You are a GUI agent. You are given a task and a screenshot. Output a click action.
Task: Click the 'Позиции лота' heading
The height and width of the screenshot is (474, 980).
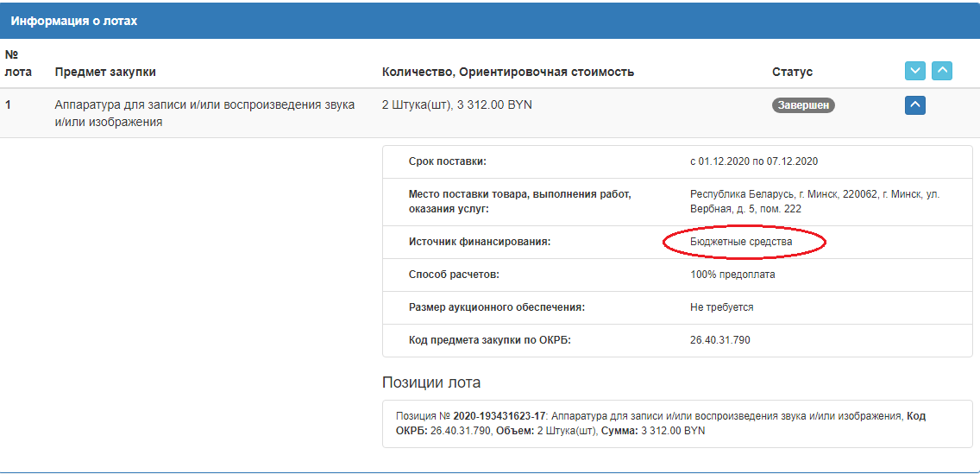(431, 382)
